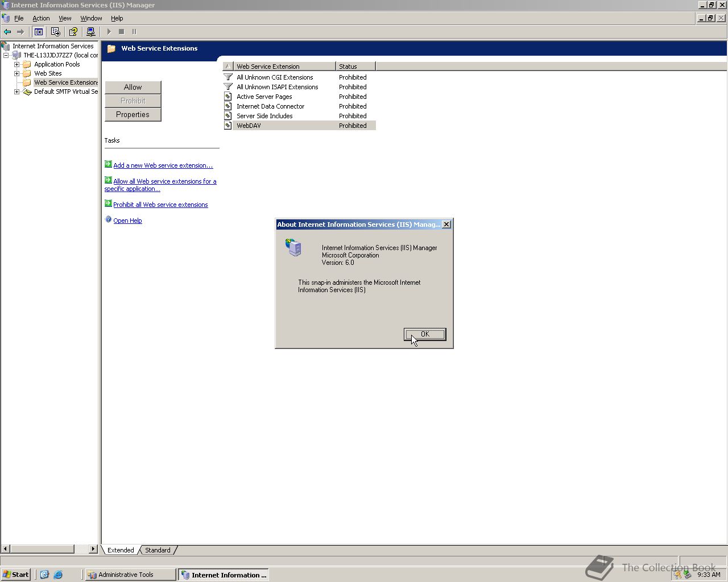
Task: Open the Window menu
Action: click(x=91, y=18)
